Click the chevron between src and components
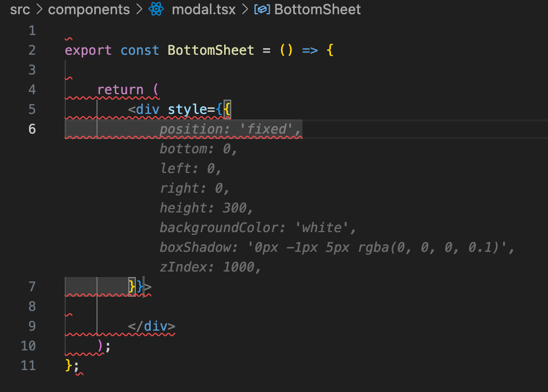The width and height of the screenshot is (548, 392). click(39, 9)
